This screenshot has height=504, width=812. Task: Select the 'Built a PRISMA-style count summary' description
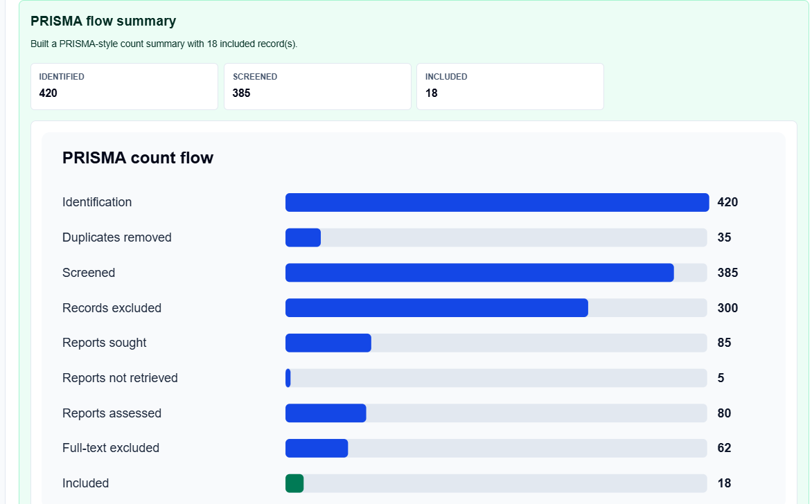[164, 44]
